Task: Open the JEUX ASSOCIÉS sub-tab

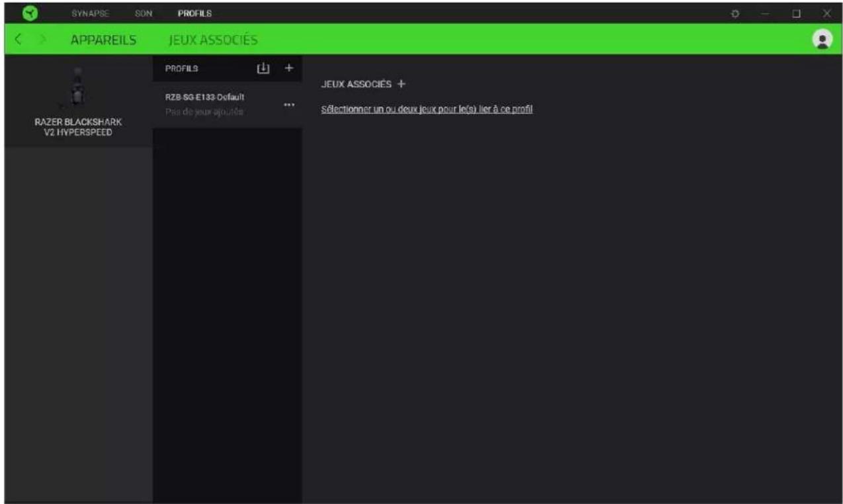Action: [x=214, y=40]
